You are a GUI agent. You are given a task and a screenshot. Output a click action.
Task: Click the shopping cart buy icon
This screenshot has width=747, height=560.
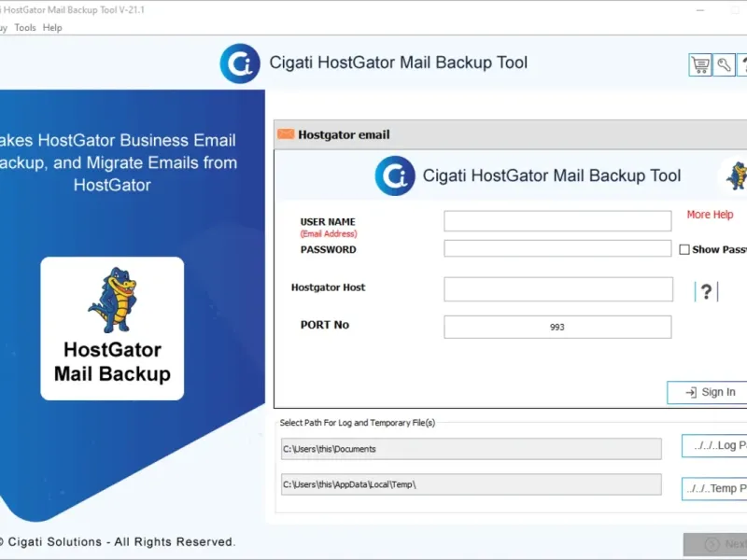point(700,64)
